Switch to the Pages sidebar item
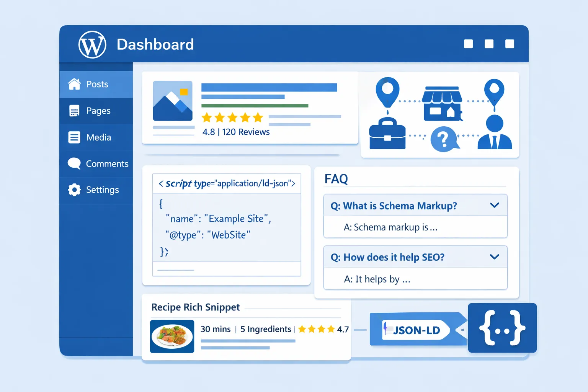 pos(98,111)
